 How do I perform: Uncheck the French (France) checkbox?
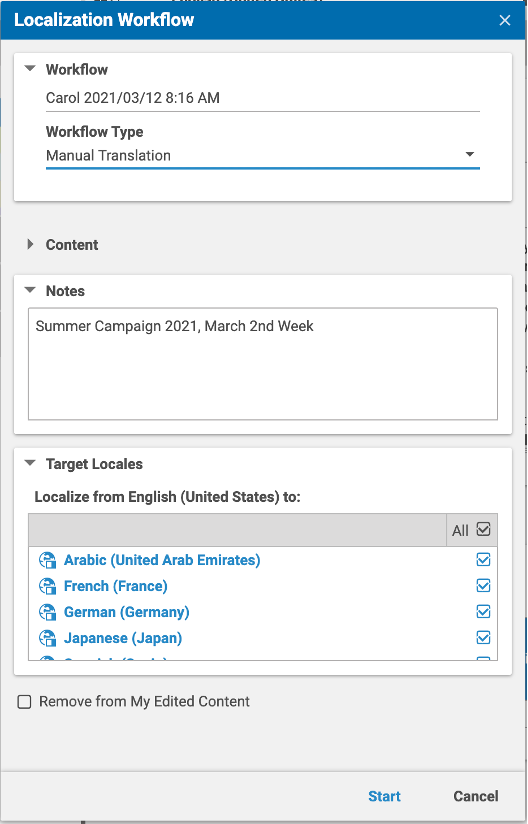click(483, 585)
